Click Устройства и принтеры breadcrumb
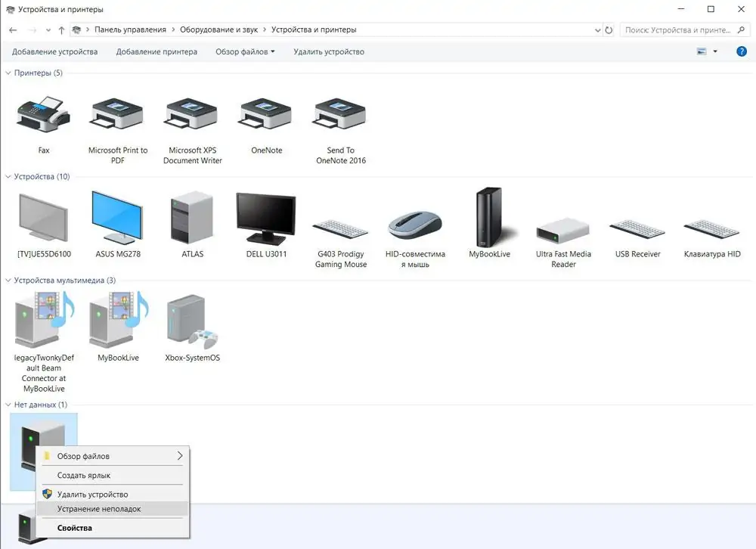 point(314,30)
